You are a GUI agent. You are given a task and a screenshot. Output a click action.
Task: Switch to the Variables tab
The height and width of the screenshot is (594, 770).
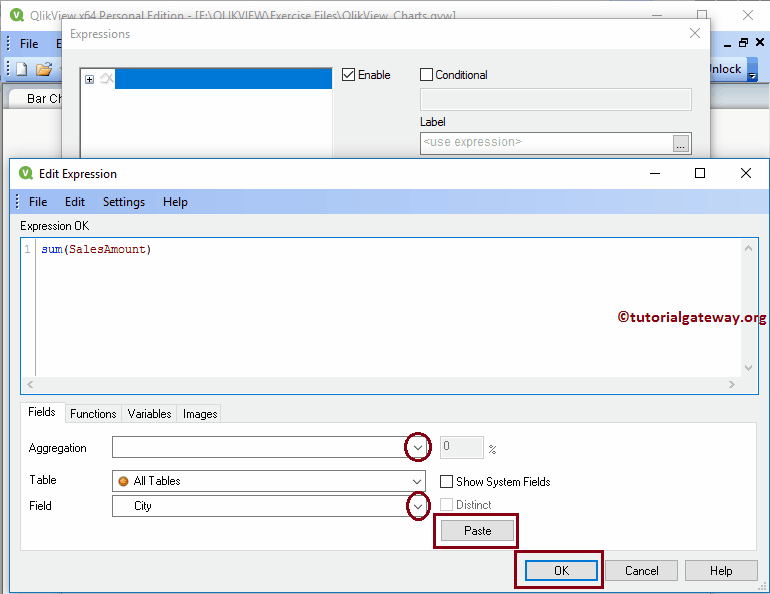[x=149, y=414]
